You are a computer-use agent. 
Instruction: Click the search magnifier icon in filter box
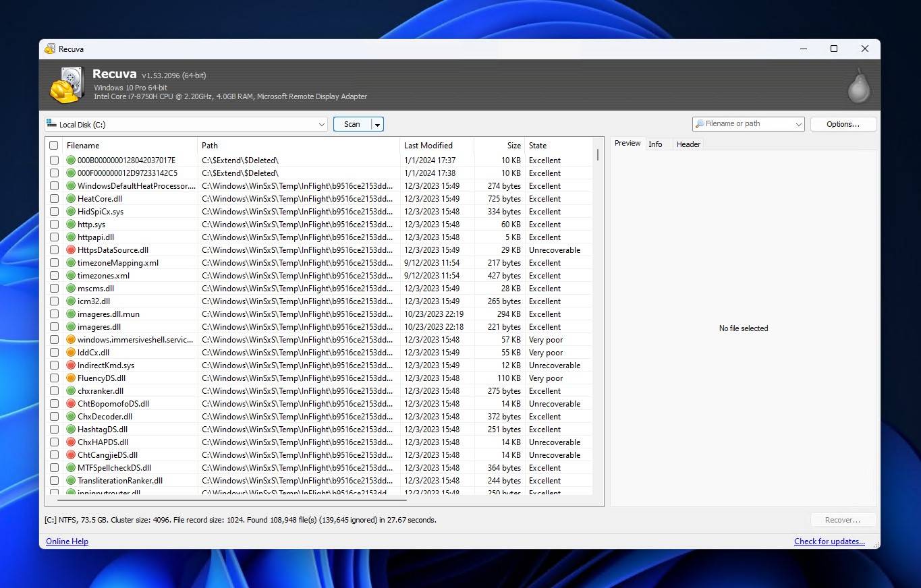point(700,124)
